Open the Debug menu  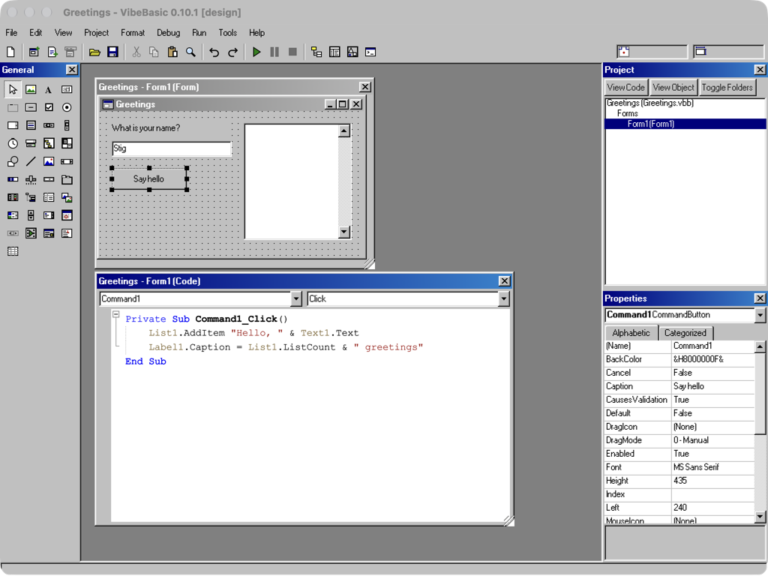[168, 33]
